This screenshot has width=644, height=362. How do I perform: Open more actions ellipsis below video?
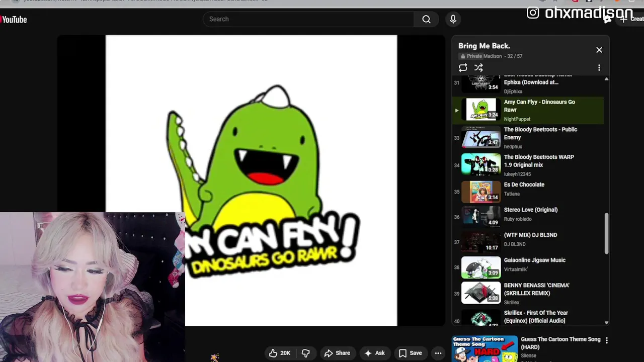pyautogui.click(x=438, y=353)
